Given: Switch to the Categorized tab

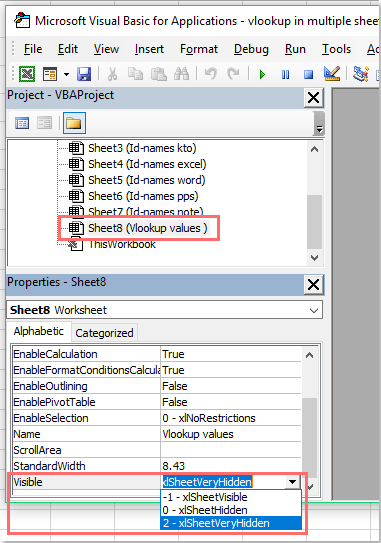Looking at the screenshot, I should pyautogui.click(x=104, y=333).
